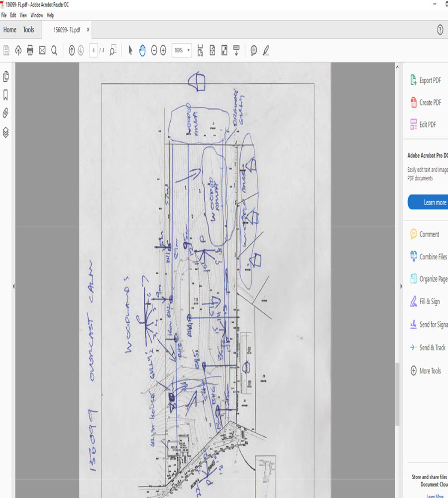
Task: Show the Attachments paperclip panel
Action: click(x=6, y=113)
